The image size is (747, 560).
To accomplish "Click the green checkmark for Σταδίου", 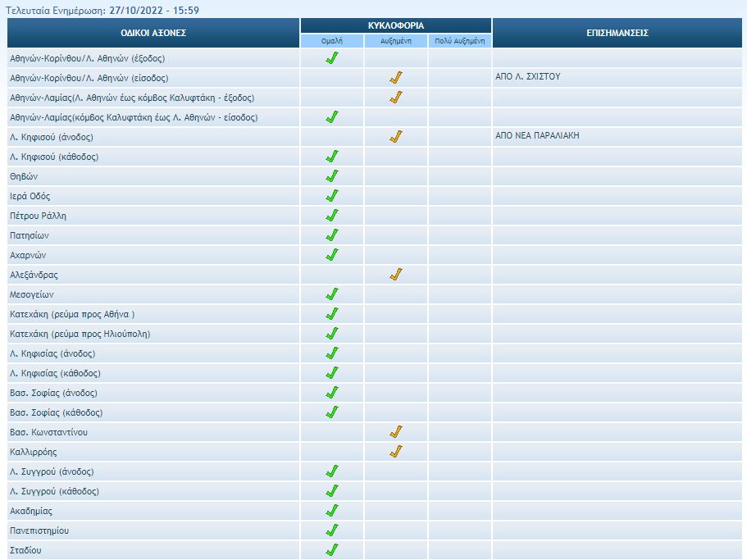I will click(x=332, y=550).
